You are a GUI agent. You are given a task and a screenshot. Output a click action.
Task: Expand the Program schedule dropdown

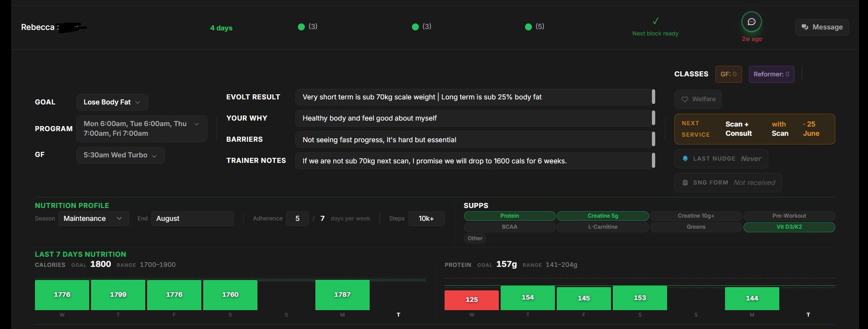[x=142, y=129]
